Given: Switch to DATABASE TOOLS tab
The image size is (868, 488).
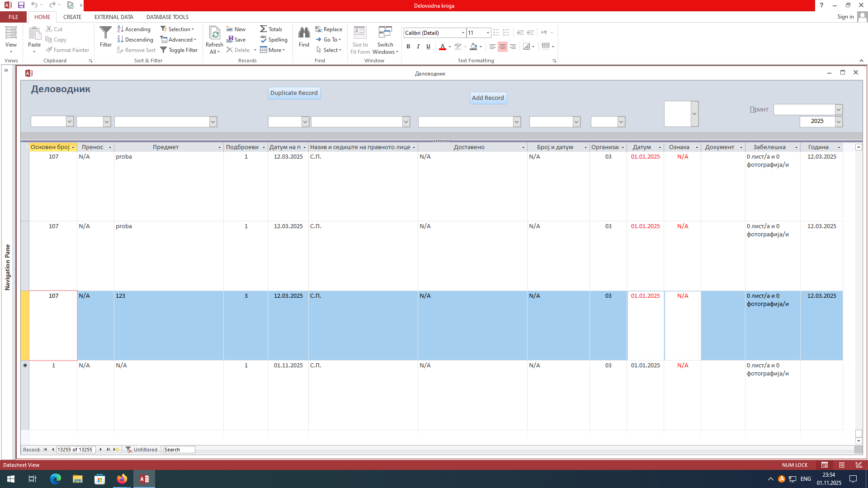Looking at the screenshot, I should (167, 17).
